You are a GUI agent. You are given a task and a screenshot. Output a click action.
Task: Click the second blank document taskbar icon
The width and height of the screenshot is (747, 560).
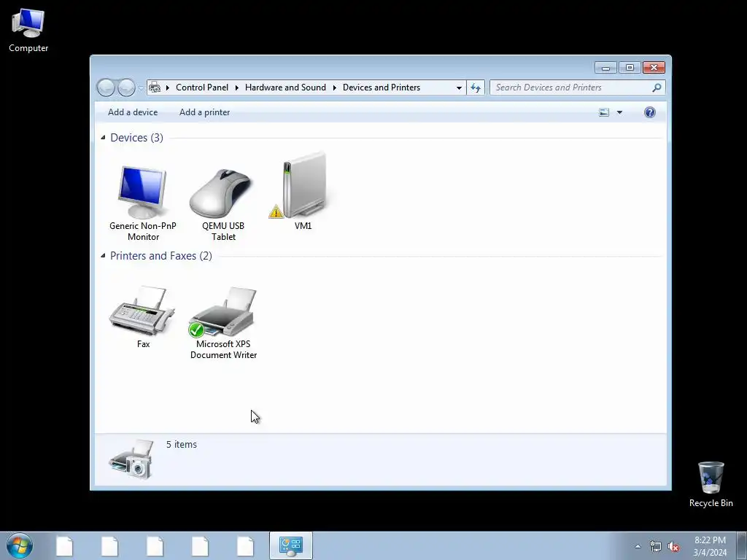point(109,546)
